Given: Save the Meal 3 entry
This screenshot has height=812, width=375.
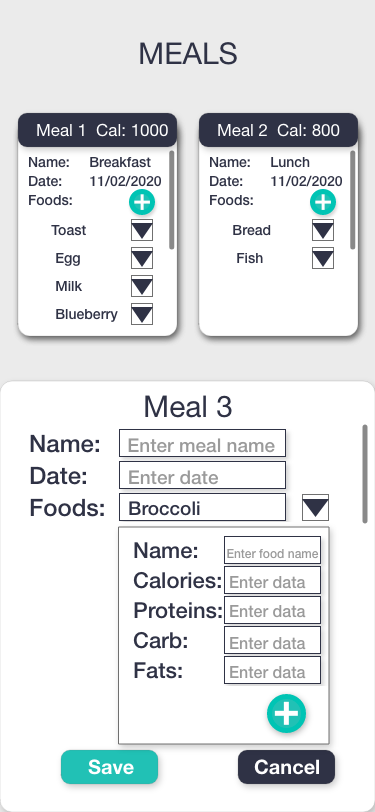Looking at the screenshot, I should pyautogui.click(x=109, y=767).
